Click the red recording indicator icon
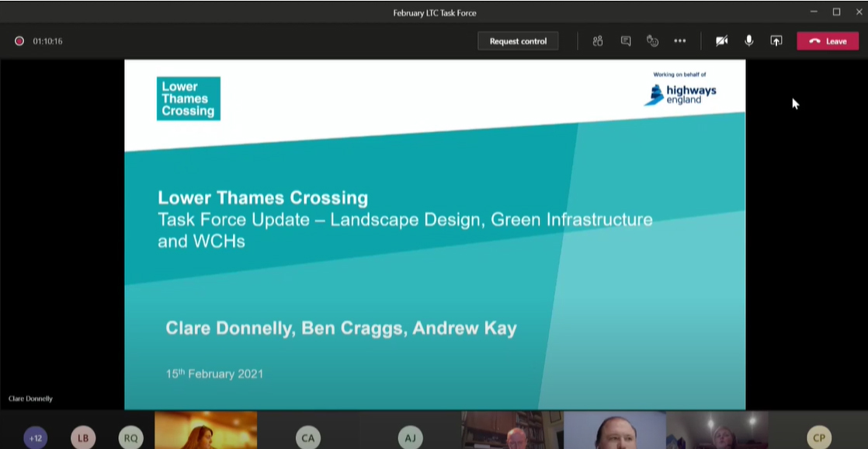 coord(19,41)
